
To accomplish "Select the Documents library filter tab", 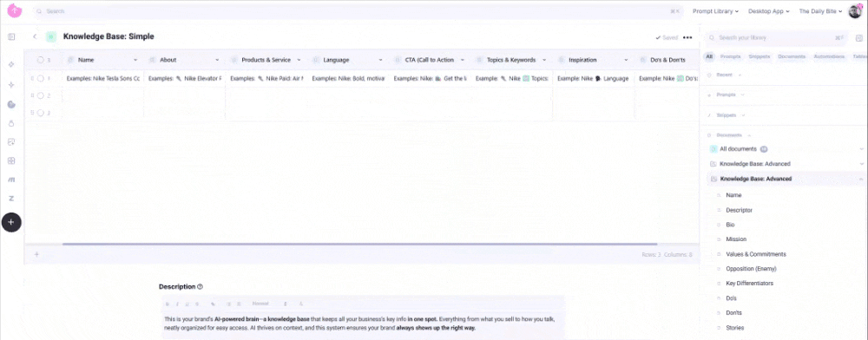I will tap(792, 56).
